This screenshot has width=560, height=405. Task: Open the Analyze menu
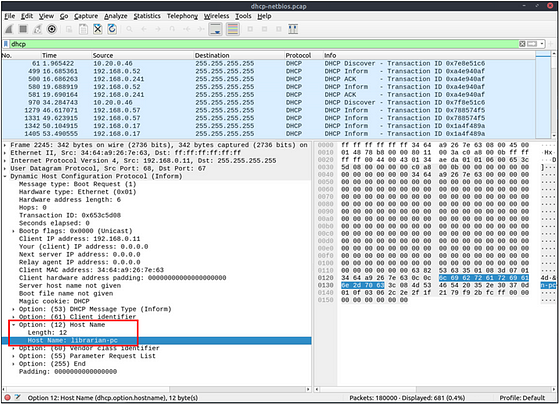pyautogui.click(x=115, y=16)
